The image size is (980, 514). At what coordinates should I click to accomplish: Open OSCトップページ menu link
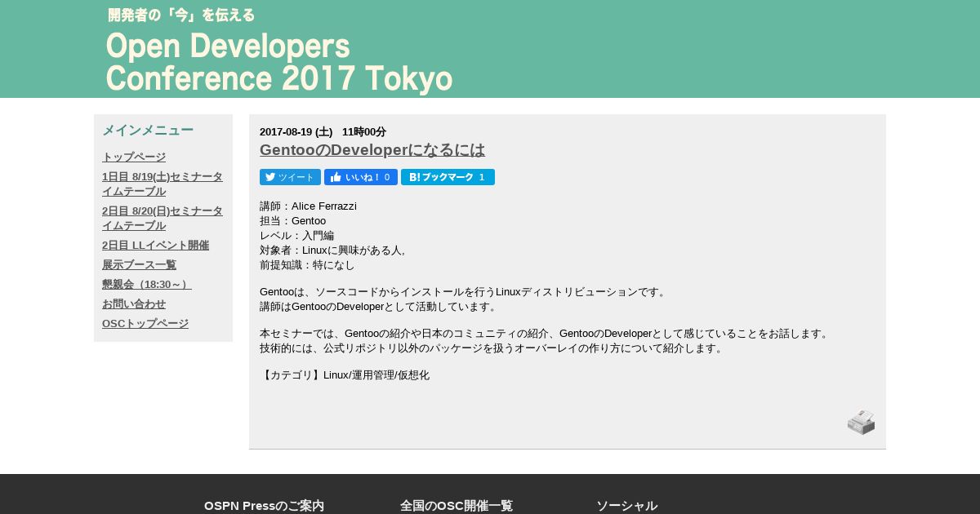145,323
